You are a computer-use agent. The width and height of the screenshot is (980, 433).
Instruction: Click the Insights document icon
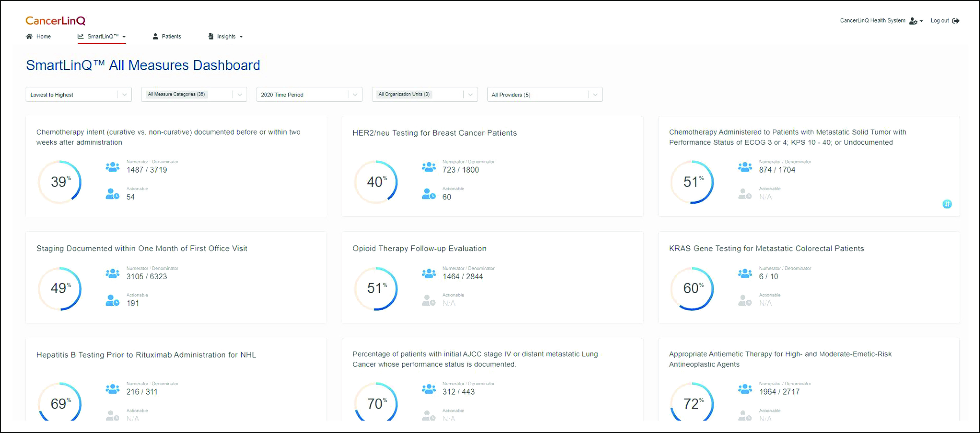tap(211, 36)
